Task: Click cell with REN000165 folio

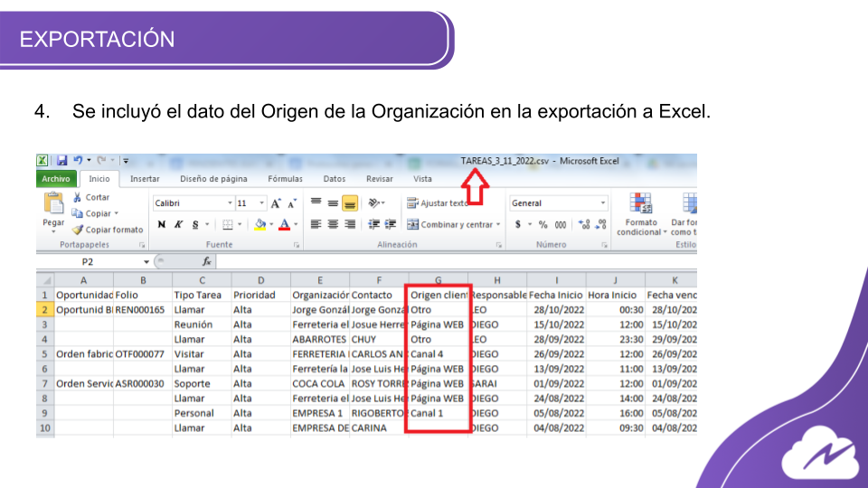Action: pos(143,309)
